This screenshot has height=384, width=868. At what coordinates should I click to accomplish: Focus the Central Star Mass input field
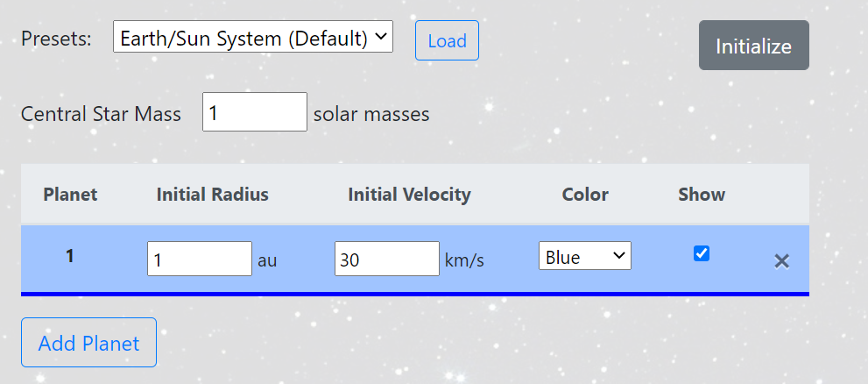[x=255, y=112]
